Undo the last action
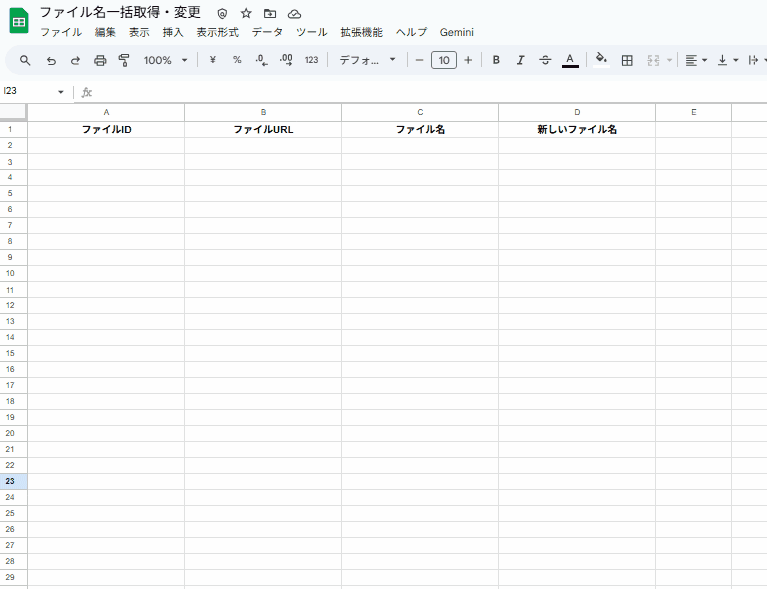The image size is (767, 589). [51, 60]
